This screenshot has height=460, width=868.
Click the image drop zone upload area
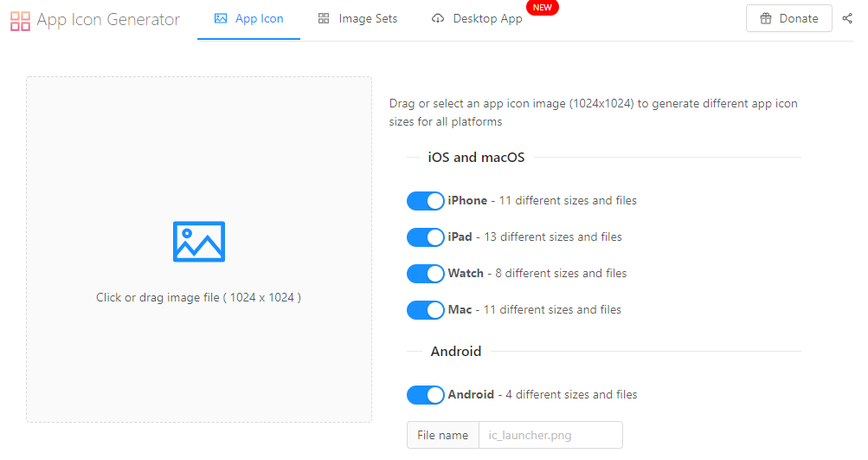199,249
